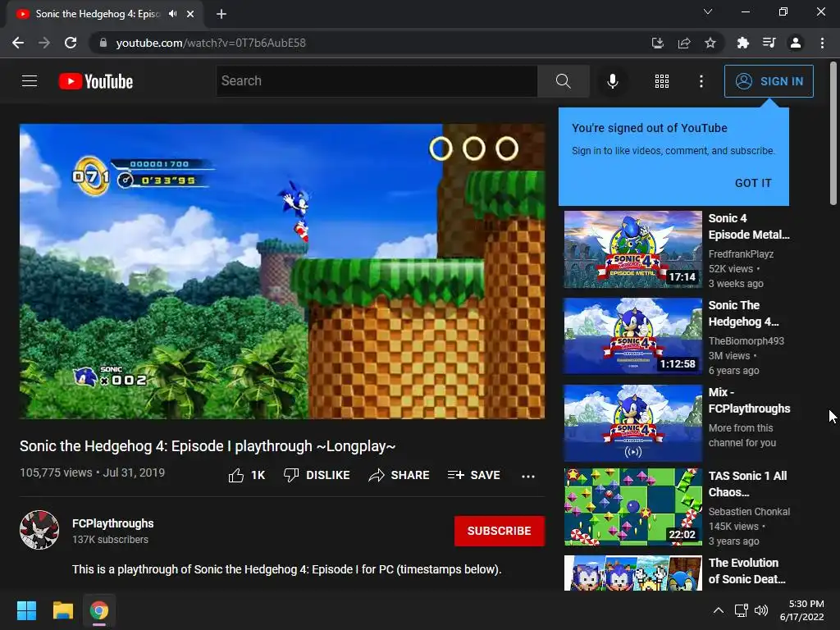
Task: Open the Sonic 4 Episode Metal... title
Action: (749, 226)
